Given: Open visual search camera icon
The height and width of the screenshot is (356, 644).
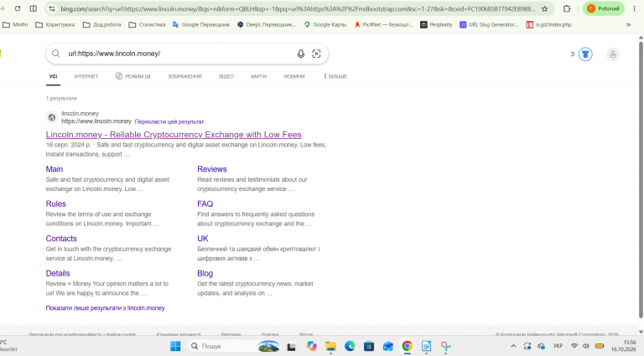Looking at the screenshot, I should click(316, 54).
